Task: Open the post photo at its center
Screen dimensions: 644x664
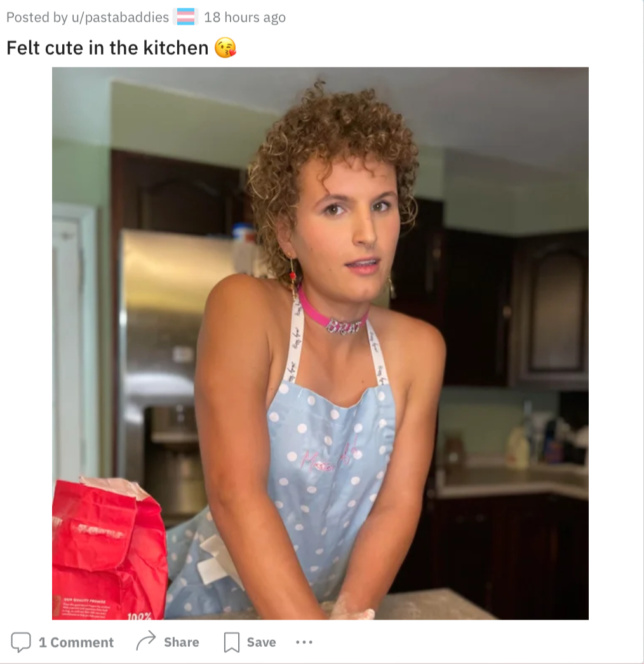Action: click(x=320, y=343)
